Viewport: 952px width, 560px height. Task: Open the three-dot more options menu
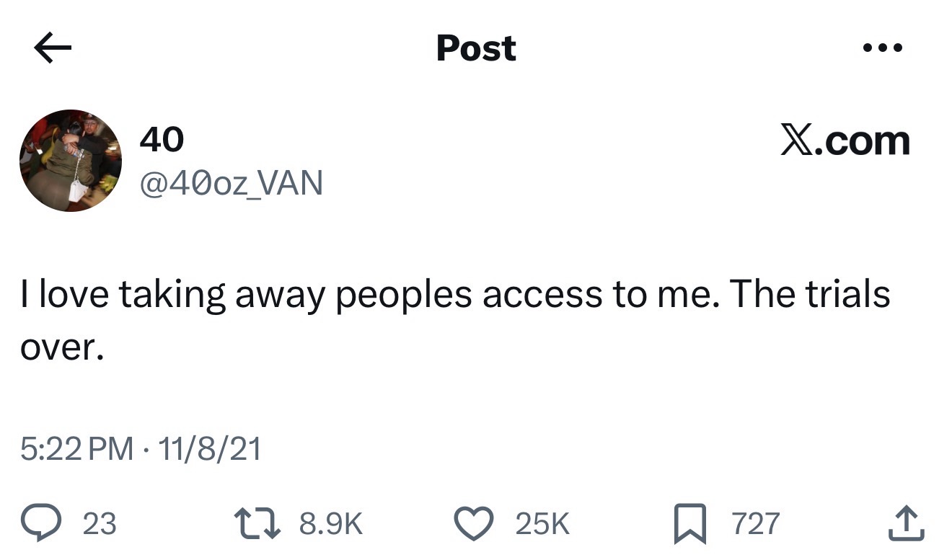[882, 49]
